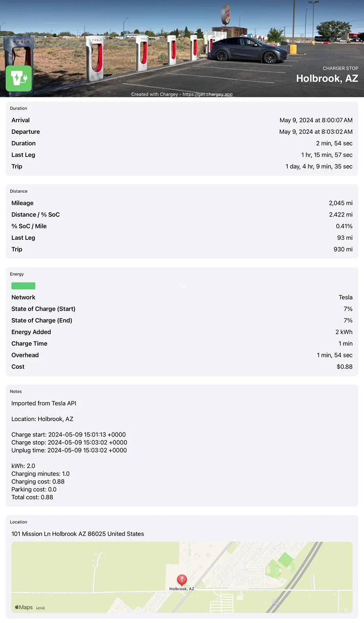Viewport: 364px width, 623px height.
Task: Click the Network row showing Tesla
Action: [x=182, y=297]
